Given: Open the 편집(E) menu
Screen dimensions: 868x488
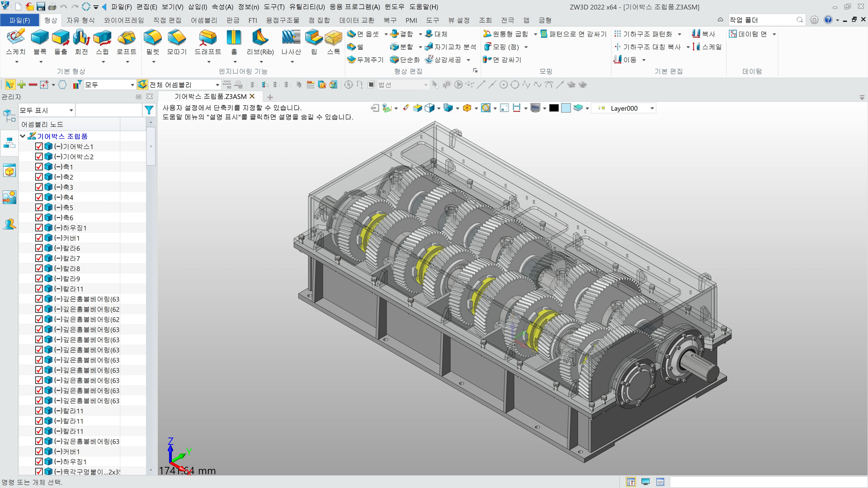Looking at the screenshot, I should tap(146, 7).
